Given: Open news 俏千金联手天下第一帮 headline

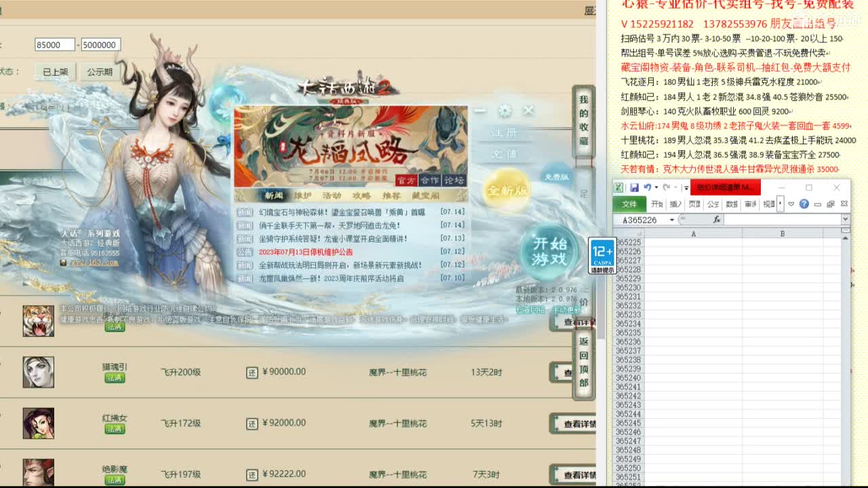Looking at the screenshot, I should click(330, 225).
